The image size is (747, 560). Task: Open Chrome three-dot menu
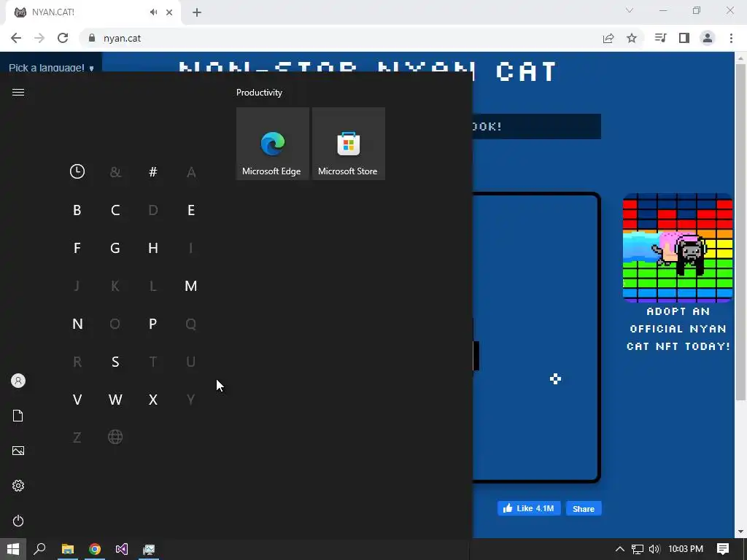[731, 38]
